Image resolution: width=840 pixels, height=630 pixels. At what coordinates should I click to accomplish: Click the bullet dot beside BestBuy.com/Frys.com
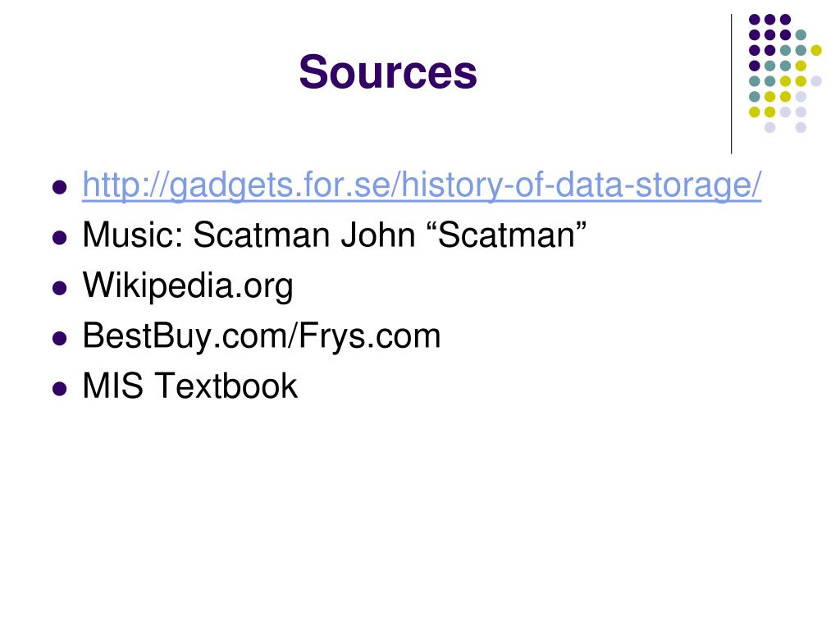tap(59, 339)
